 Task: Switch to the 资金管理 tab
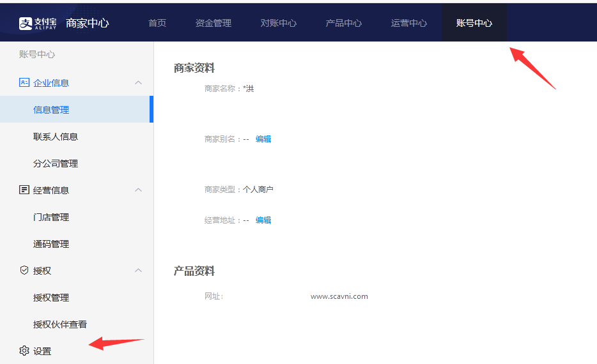pos(213,23)
